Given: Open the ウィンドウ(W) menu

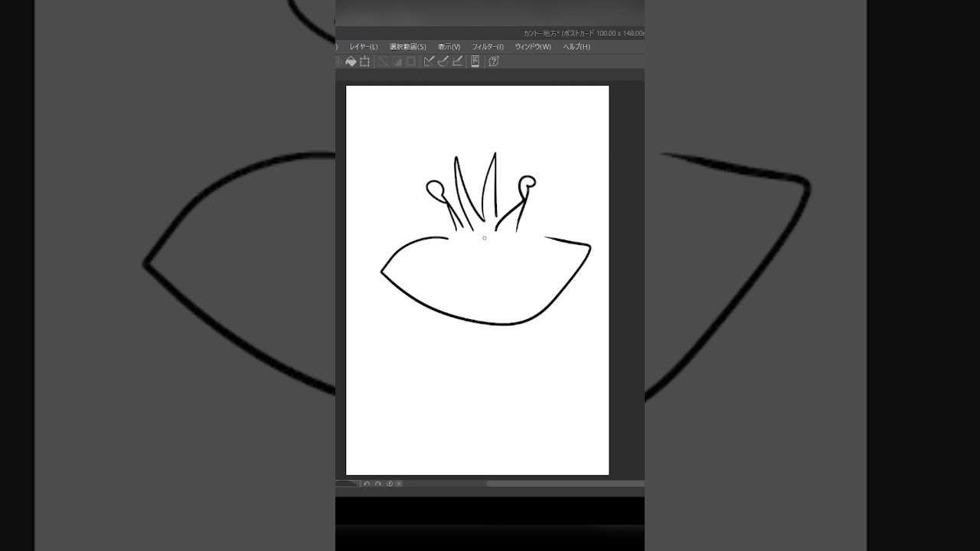Looking at the screenshot, I should pyautogui.click(x=533, y=47).
